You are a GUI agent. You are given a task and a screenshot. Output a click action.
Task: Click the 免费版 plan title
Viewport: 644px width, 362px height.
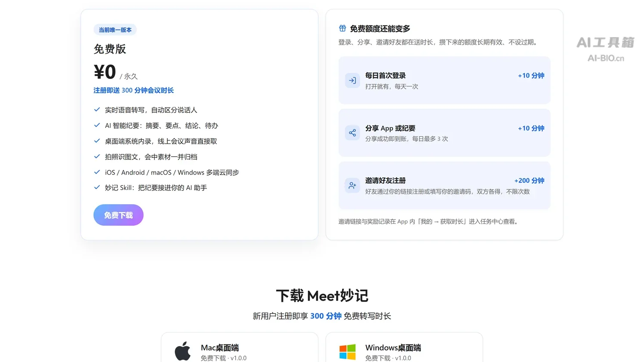click(110, 49)
